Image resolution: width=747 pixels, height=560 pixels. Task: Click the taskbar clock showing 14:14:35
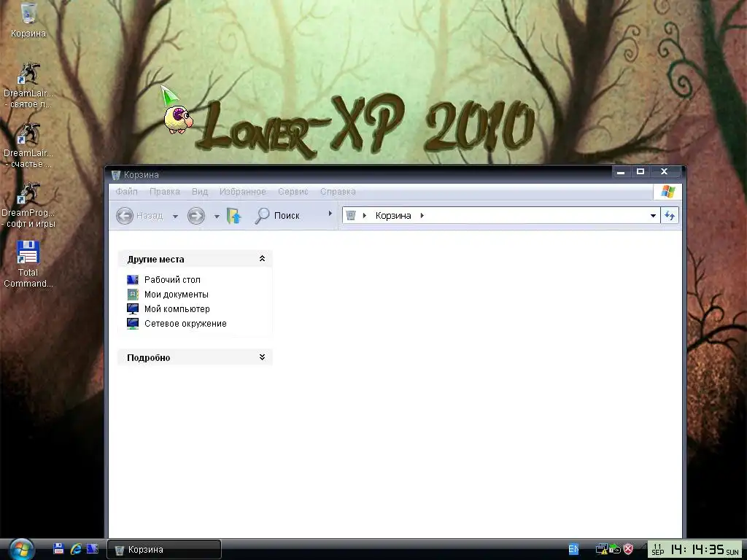point(694,550)
